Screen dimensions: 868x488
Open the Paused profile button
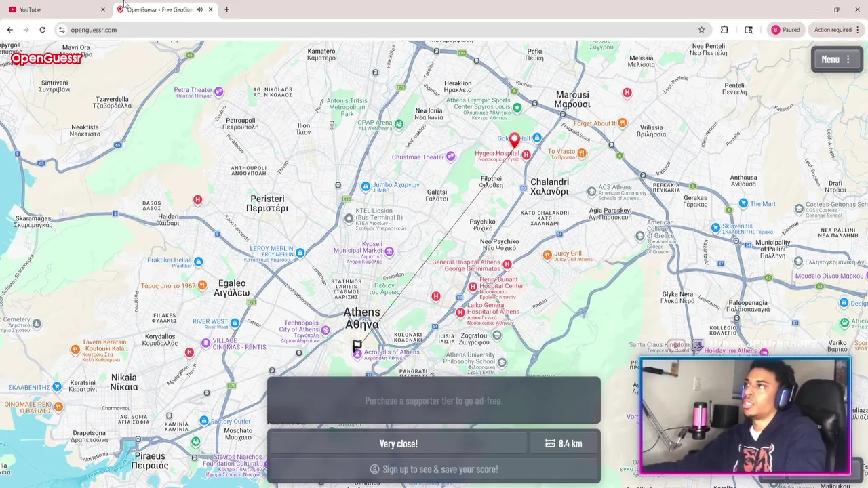[786, 30]
